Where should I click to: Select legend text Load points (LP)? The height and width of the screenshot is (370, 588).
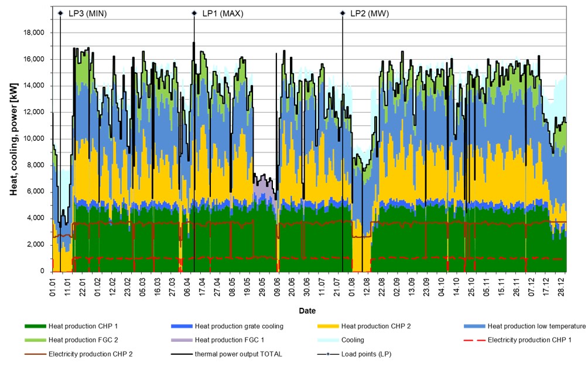[x=367, y=354]
